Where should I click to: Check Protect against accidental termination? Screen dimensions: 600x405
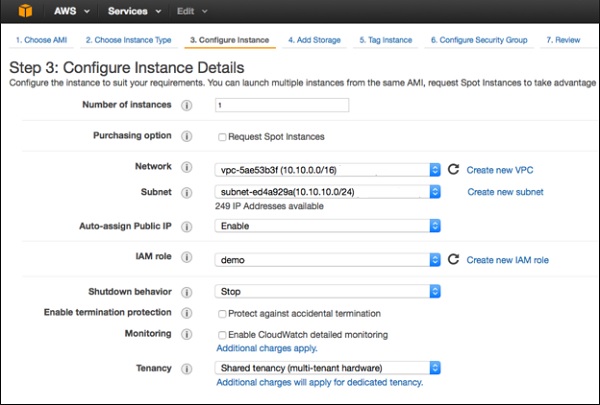click(x=222, y=314)
